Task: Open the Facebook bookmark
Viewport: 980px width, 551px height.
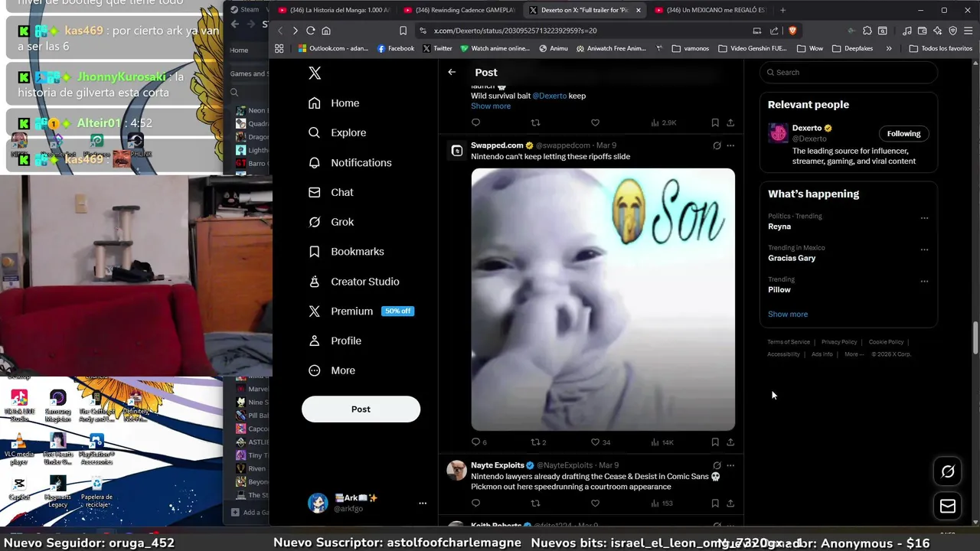Action: (x=396, y=48)
